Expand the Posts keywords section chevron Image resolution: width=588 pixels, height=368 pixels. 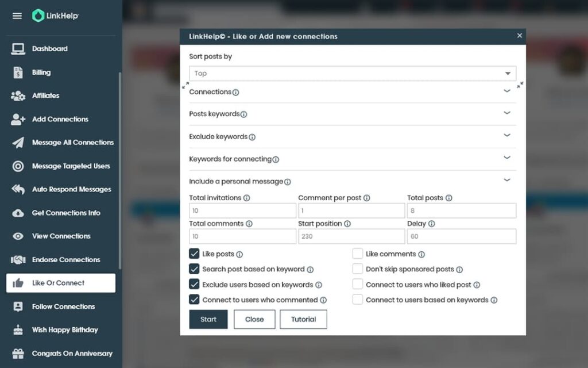(x=507, y=113)
